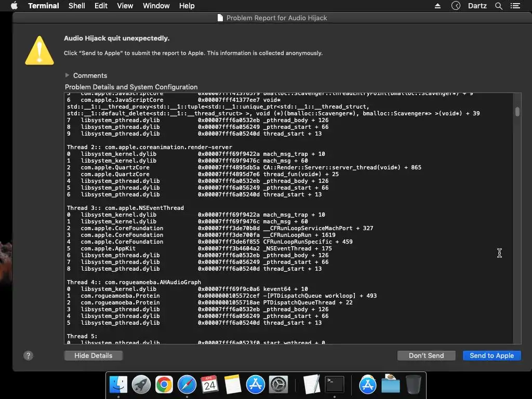Click the Send to Apple button
The width and height of the screenshot is (532, 399).
(x=491, y=355)
